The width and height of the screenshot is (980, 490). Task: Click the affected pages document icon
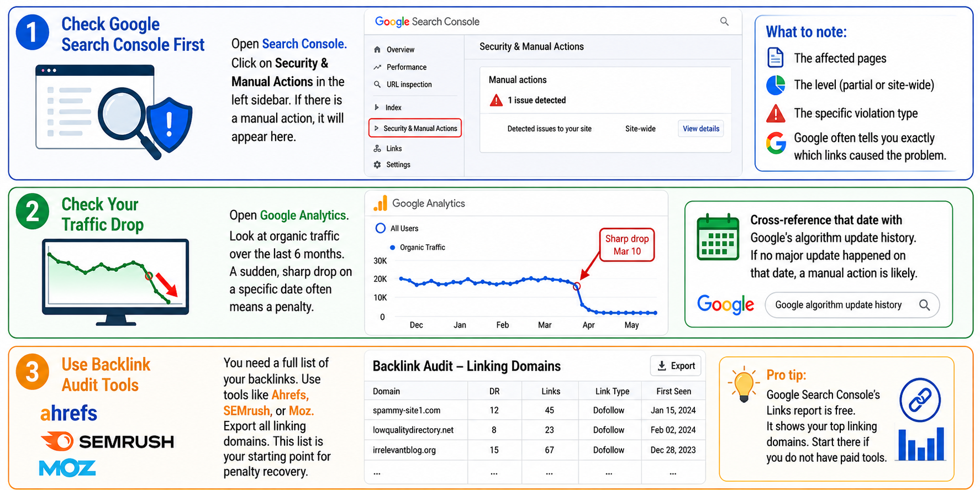pos(776,57)
